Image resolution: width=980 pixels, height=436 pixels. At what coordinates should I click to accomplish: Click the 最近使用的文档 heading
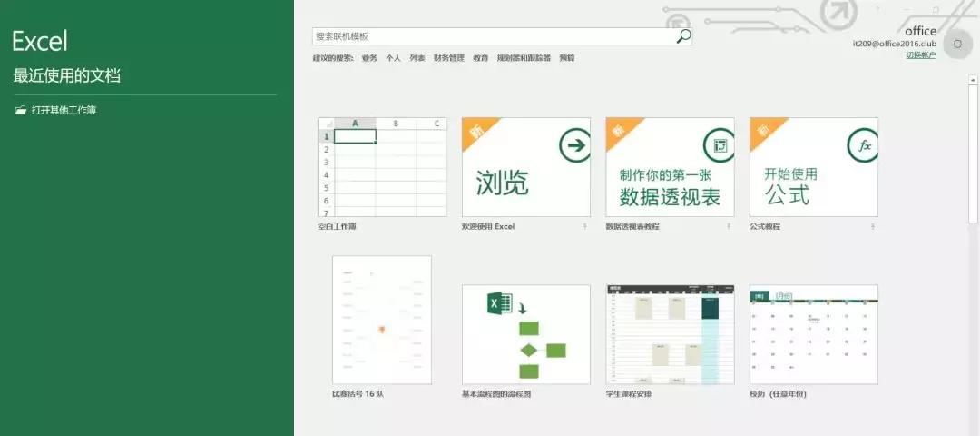(x=67, y=76)
